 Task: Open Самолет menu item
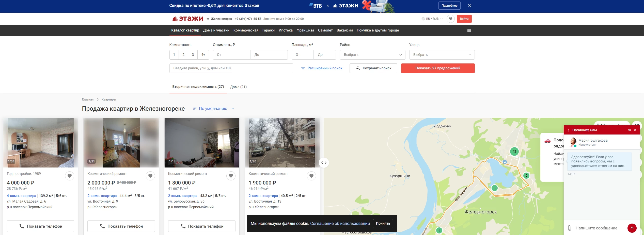[x=325, y=30]
